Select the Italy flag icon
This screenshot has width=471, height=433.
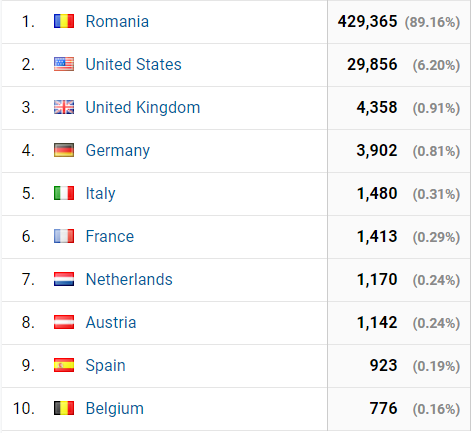(64, 193)
